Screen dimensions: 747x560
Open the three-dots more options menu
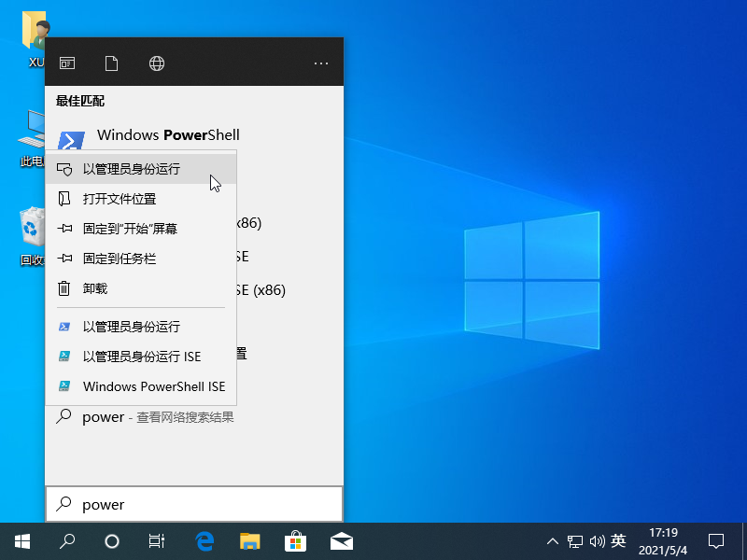(321, 63)
